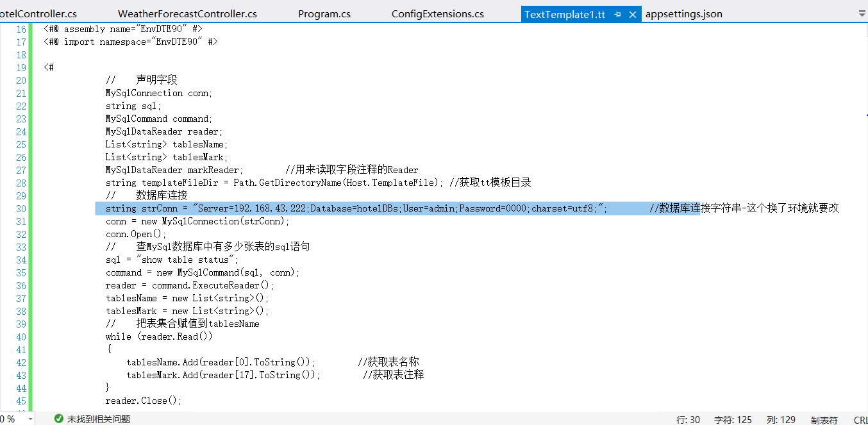Click the 'string templateFileDir' line
Viewport: 868px width, 425px height.
tap(274, 183)
